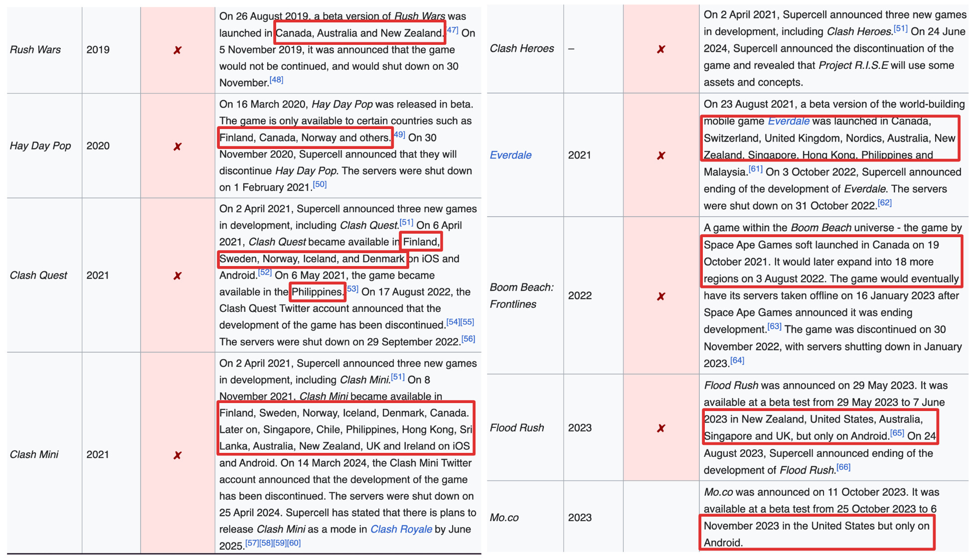Open citation [56] after '29 September 2022'
977x560 pixels.
(x=468, y=339)
